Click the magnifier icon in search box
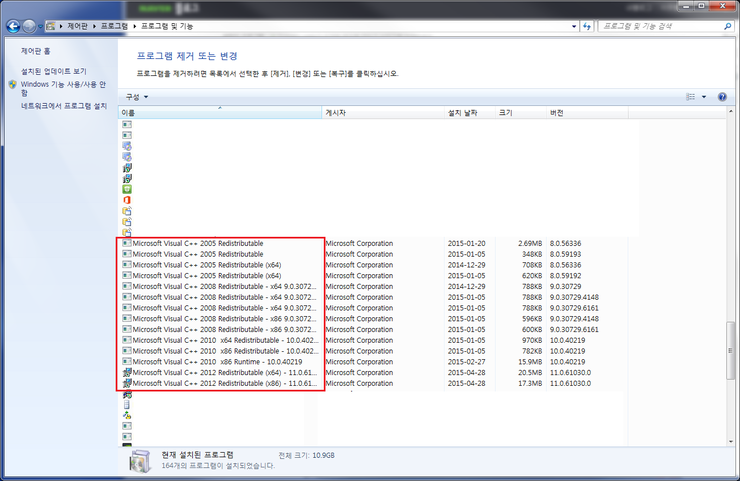 (x=727, y=26)
